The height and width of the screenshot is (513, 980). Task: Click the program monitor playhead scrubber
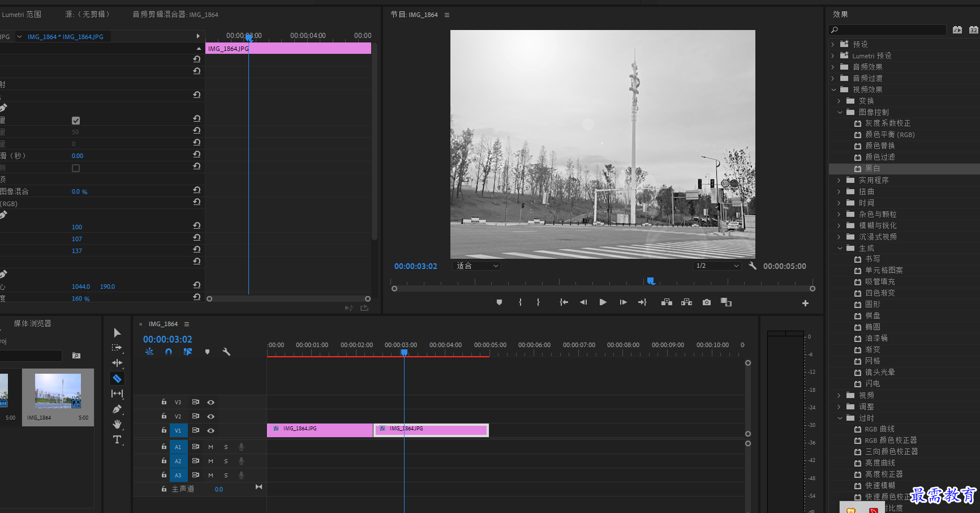click(651, 281)
